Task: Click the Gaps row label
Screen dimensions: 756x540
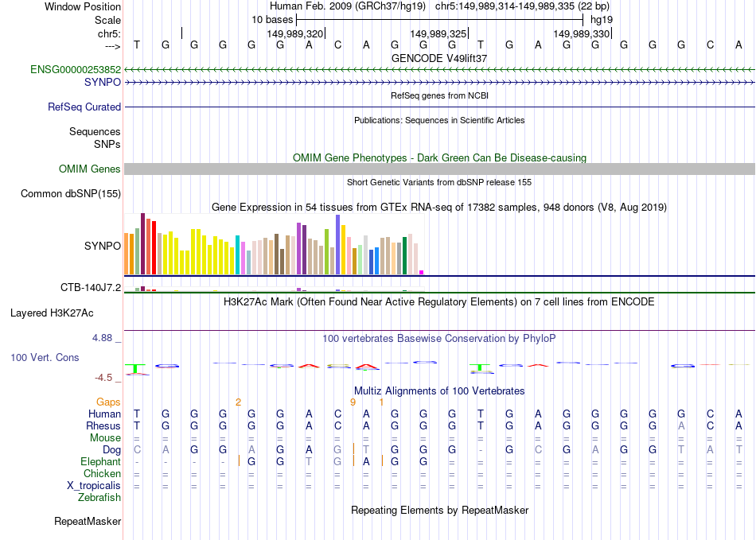Action: 108,402
